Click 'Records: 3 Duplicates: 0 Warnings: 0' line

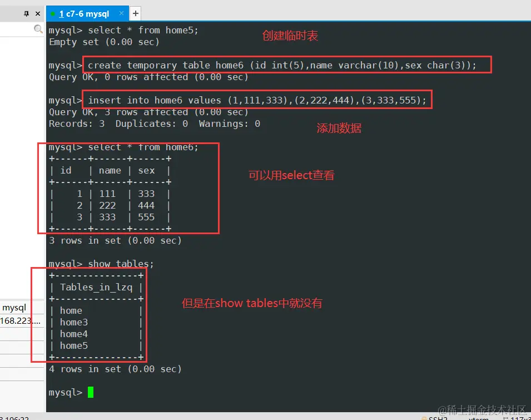155,123
